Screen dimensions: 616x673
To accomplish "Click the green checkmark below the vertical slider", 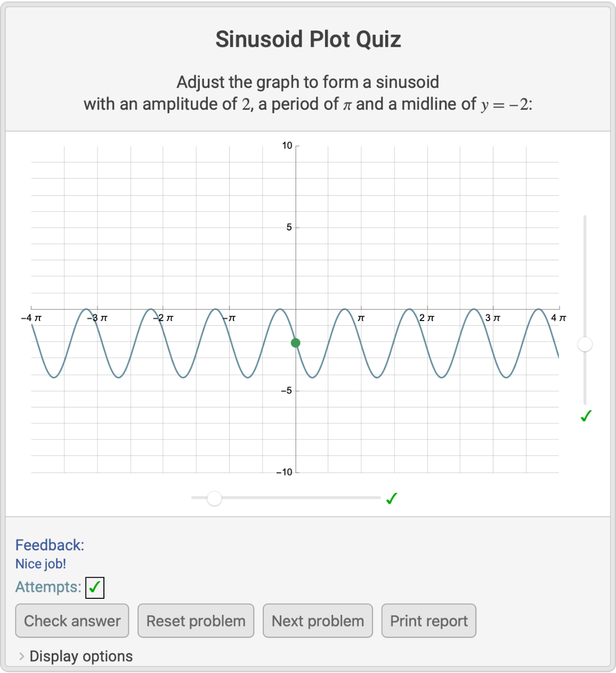I will 586,416.
